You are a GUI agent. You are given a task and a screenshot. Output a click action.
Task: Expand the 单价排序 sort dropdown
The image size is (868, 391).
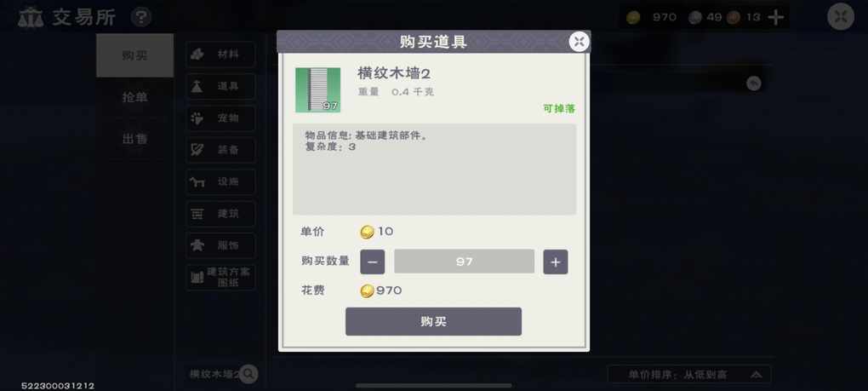point(689,375)
